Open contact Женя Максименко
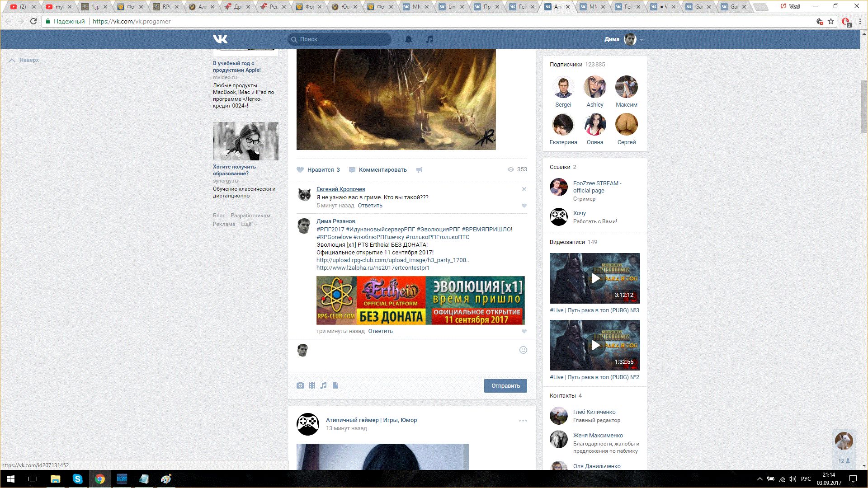 tap(598, 436)
